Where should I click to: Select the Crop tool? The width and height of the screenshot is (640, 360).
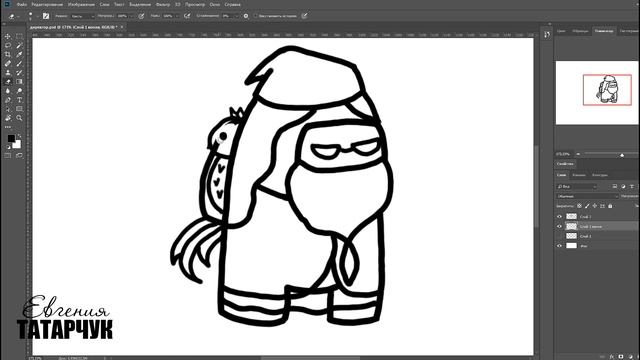pyautogui.click(x=8, y=54)
